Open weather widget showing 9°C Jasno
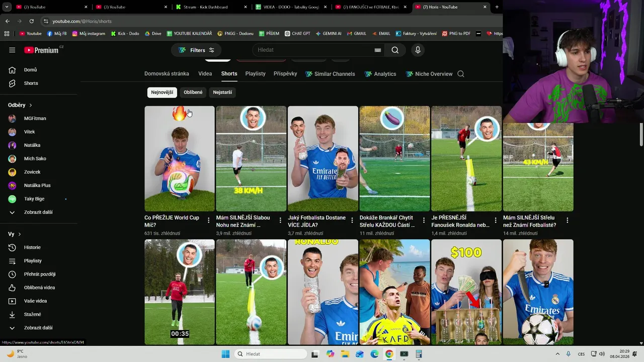The height and width of the screenshot is (362, 644). click(16, 354)
